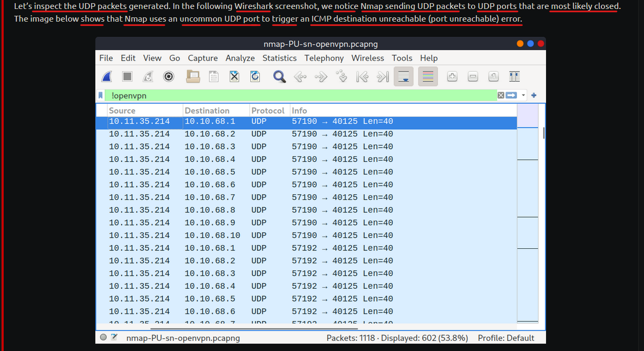This screenshot has height=351, width=644.
Task: Sort by the Source column header
Action: pyautogui.click(x=145, y=111)
